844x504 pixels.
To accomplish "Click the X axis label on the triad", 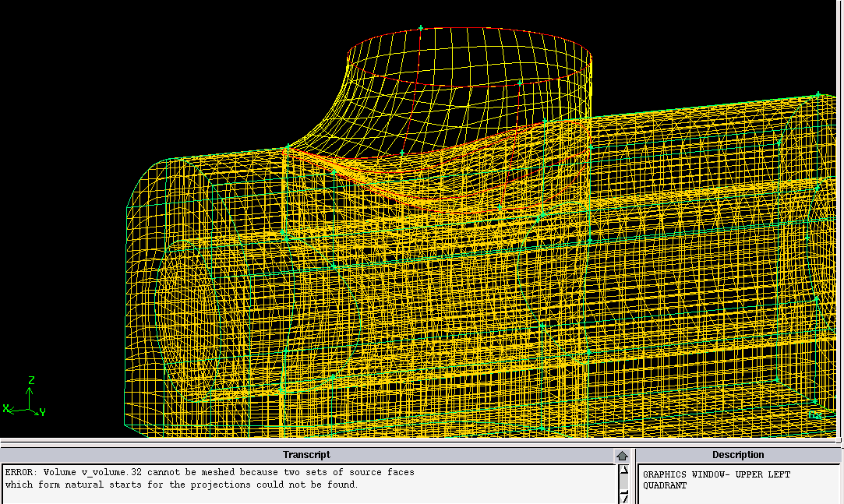I will 5,408.
